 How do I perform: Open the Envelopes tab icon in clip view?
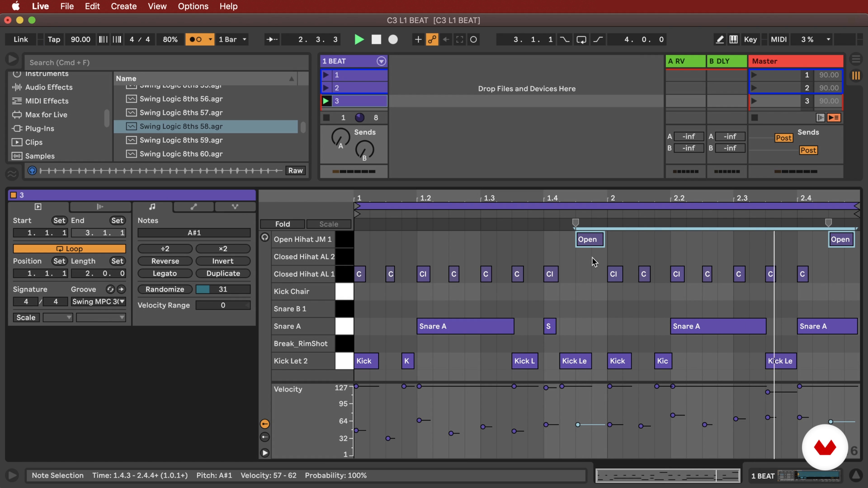[193, 207]
